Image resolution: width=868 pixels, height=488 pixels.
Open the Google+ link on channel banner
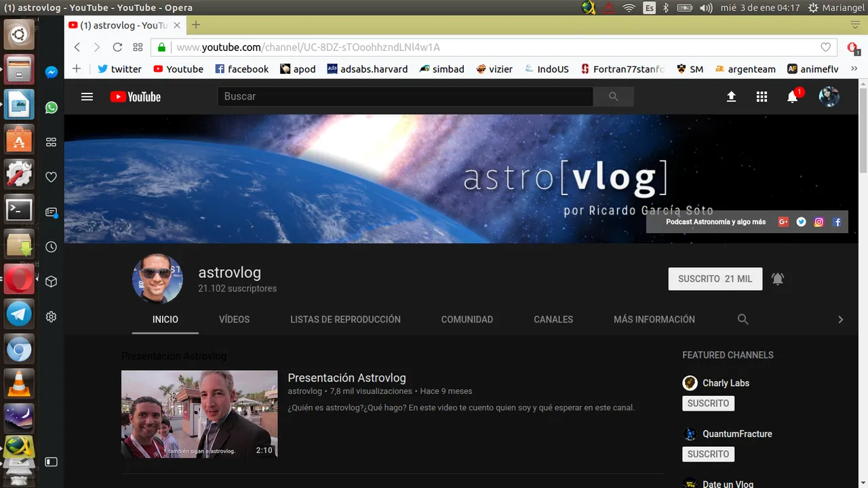tap(783, 222)
